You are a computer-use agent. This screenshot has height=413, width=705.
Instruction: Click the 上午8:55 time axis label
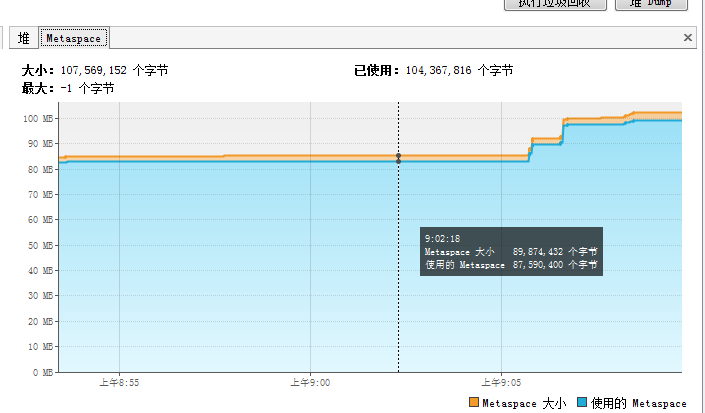click(x=119, y=383)
